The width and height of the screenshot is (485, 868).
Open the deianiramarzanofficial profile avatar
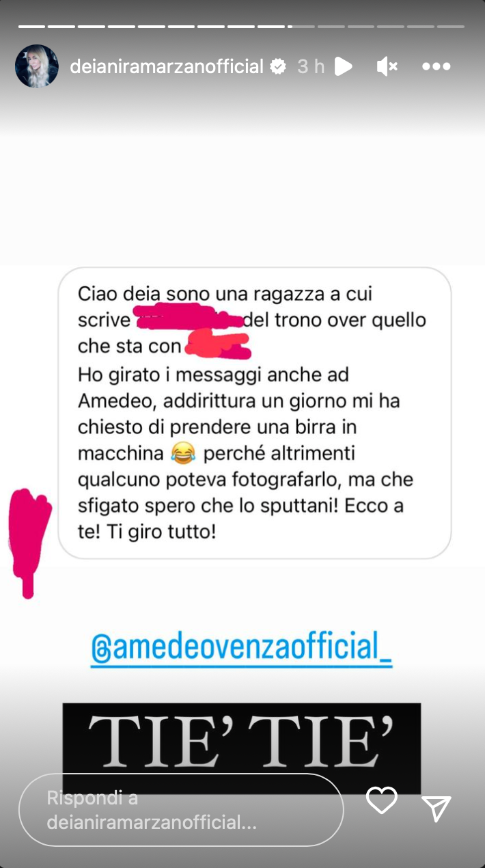pos(37,66)
